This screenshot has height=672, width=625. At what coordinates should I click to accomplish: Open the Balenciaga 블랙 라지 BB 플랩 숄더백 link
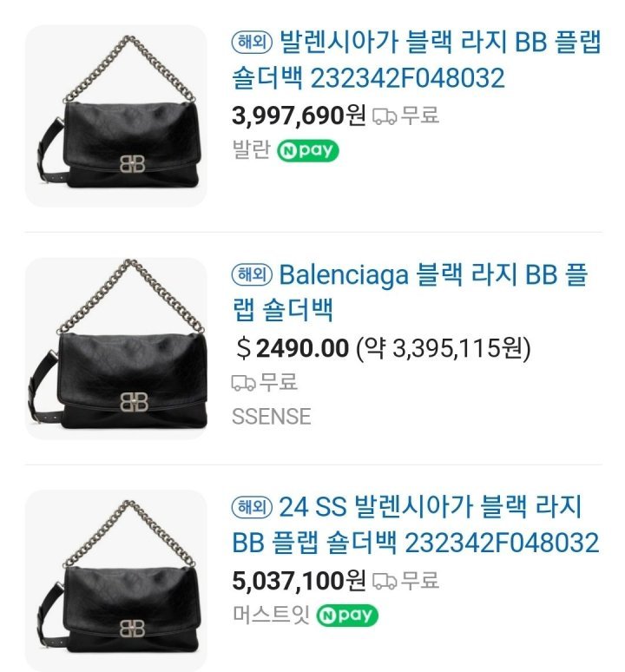tap(410, 293)
